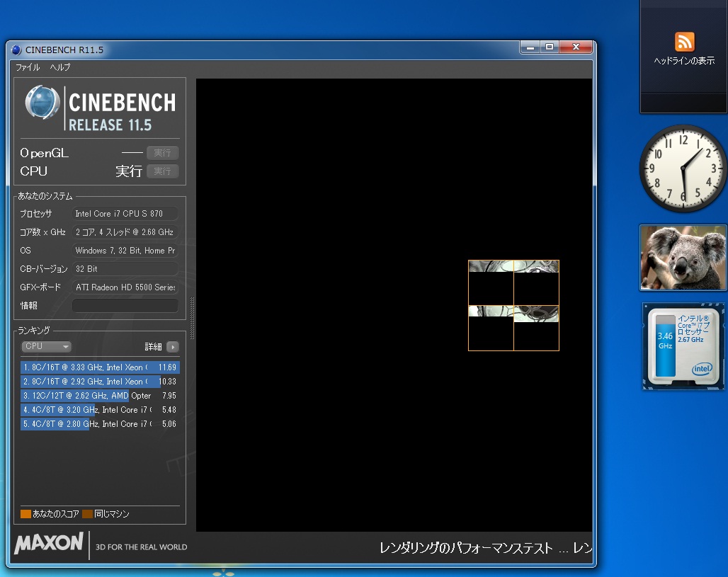Screen dimensions: 728x577
Task: Click the ATI Radeon HD 5500 Series field
Action: click(125, 287)
